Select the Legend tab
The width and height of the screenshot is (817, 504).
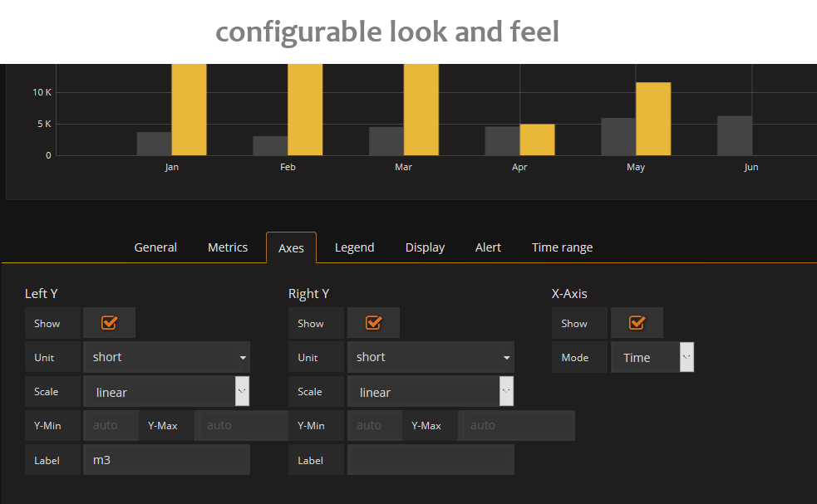coord(354,247)
